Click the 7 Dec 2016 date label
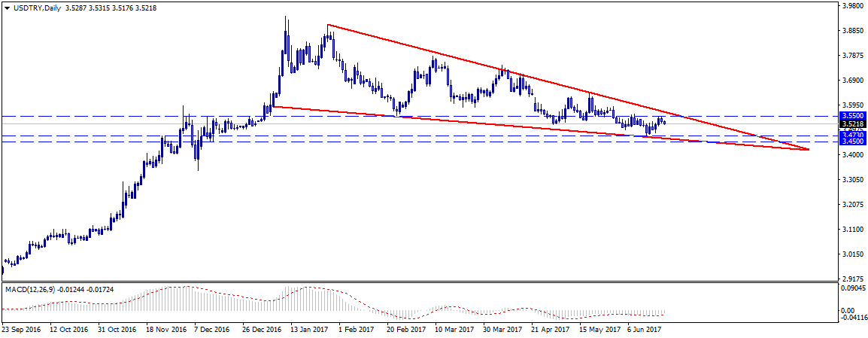Image resolution: width=868 pixels, height=338 pixels. pos(212,329)
